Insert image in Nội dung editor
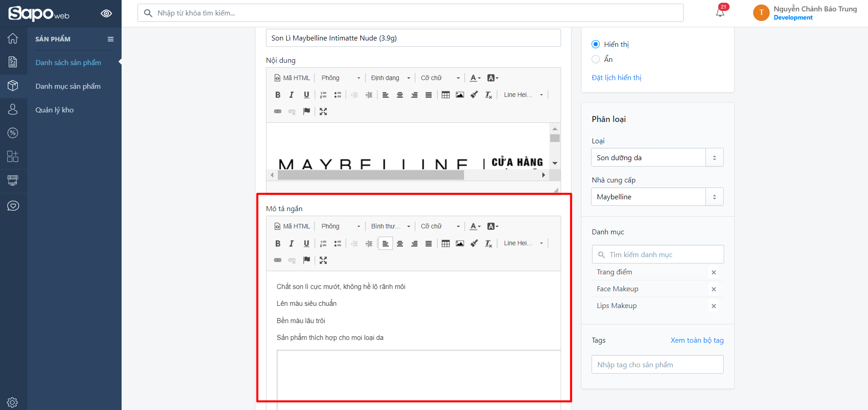 (x=460, y=95)
